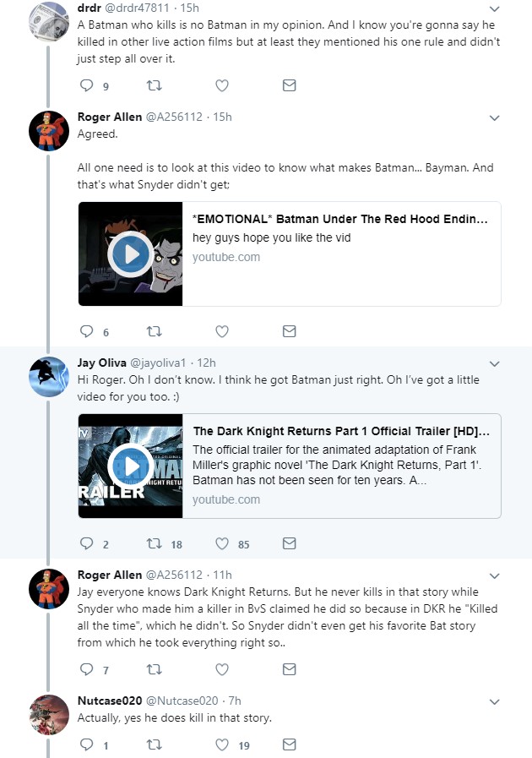This screenshot has width=532, height=758.
Task: Open The Dark Knight Returns Part 1 link title
Action: pyautogui.click(x=341, y=431)
